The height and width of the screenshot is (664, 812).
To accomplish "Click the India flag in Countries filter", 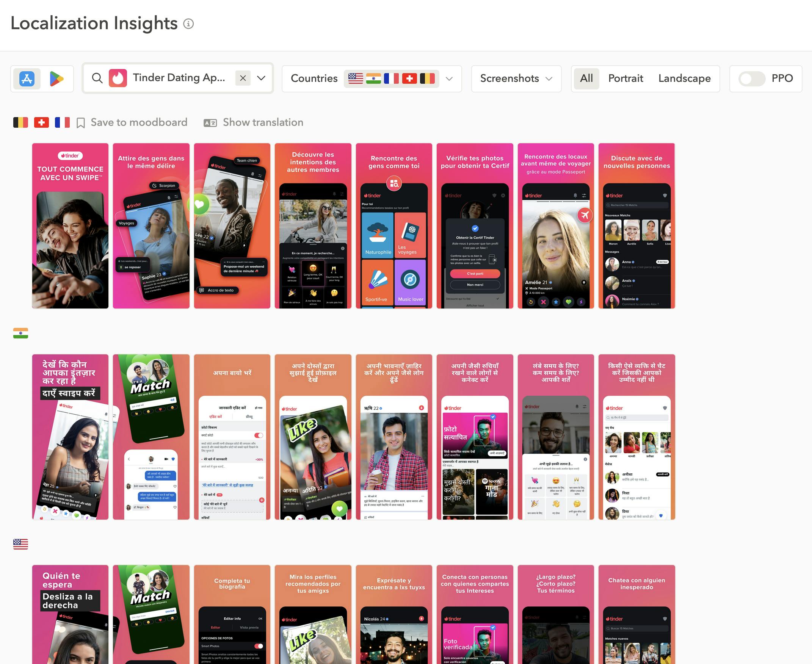I will (x=373, y=78).
